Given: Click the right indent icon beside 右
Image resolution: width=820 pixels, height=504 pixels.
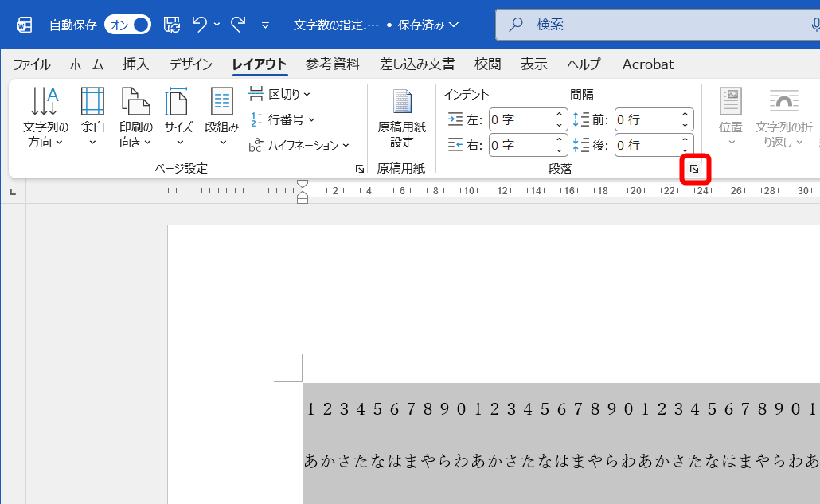Looking at the screenshot, I should click(455, 145).
